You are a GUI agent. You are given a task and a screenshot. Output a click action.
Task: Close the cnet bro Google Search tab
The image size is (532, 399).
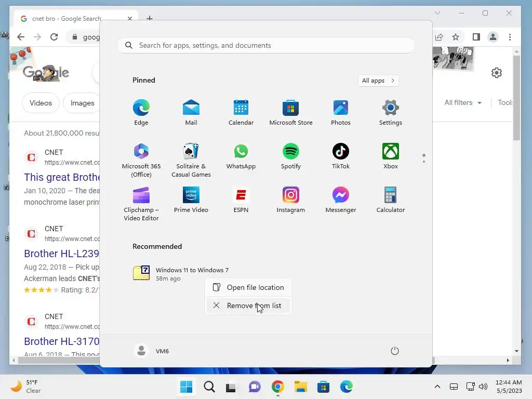[x=129, y=18]
